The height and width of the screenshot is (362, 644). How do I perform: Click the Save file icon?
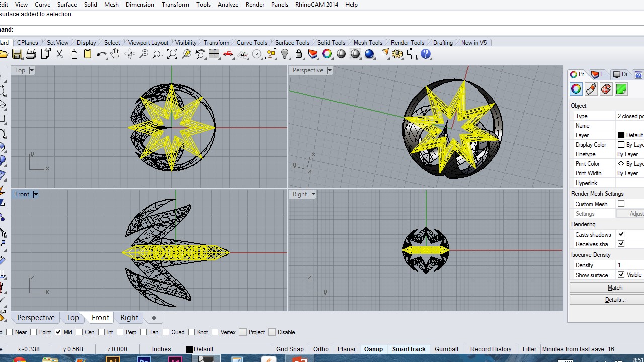click(17, 54)
